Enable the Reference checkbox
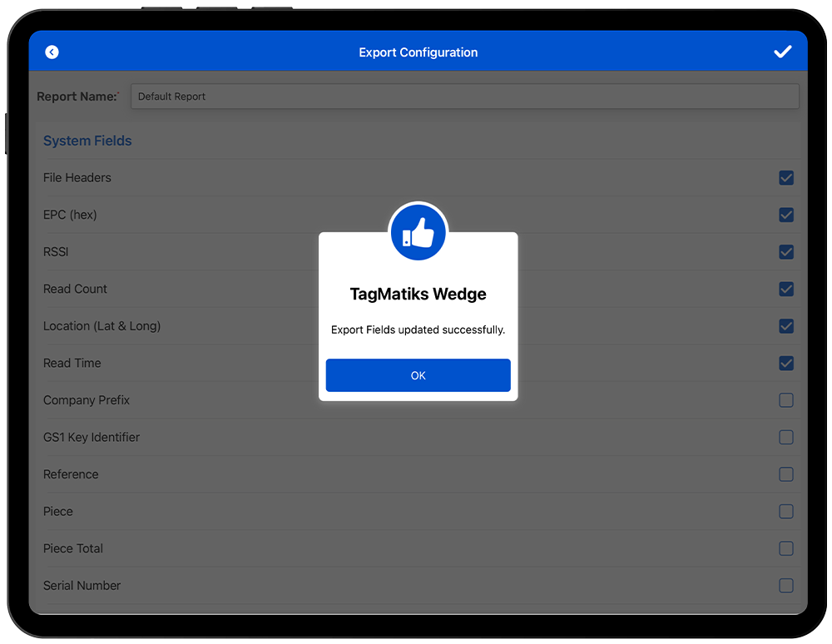 click(785, 474)
